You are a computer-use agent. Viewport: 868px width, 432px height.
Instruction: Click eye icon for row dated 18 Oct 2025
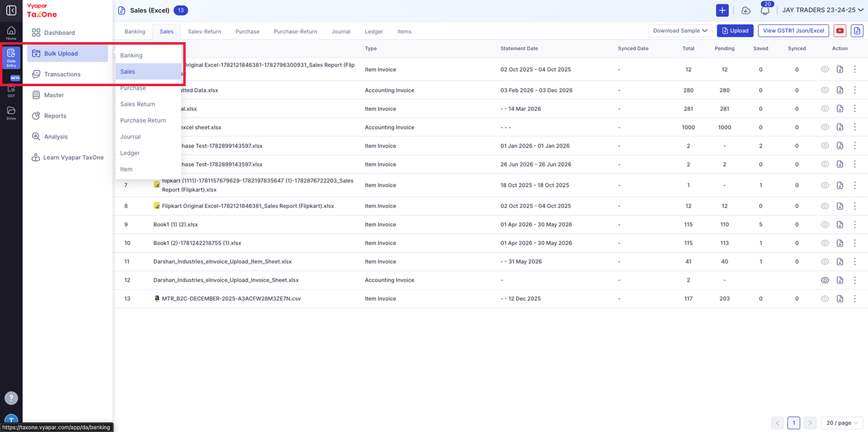pos(825,185)
